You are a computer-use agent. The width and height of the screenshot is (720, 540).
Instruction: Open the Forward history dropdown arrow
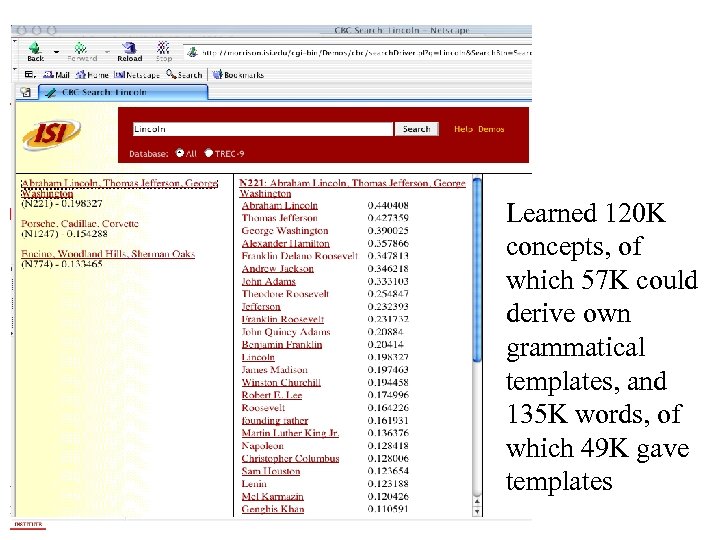click(x=107, y=52)
